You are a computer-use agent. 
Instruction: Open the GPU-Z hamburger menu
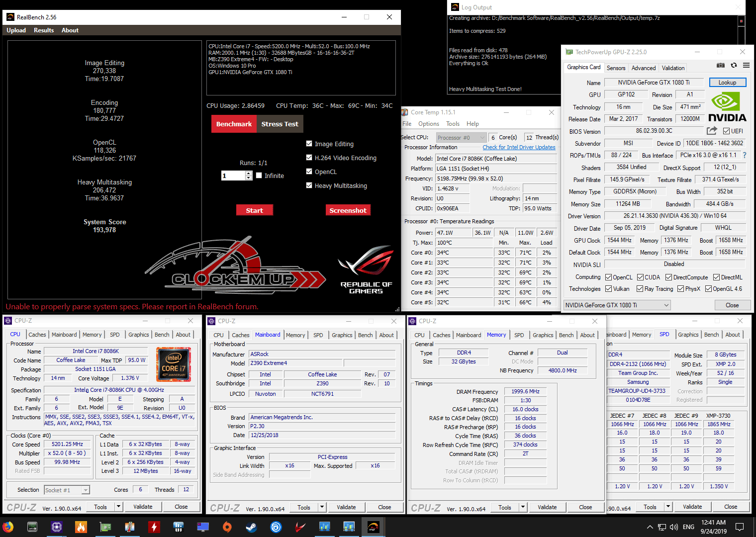click(746, 66)
